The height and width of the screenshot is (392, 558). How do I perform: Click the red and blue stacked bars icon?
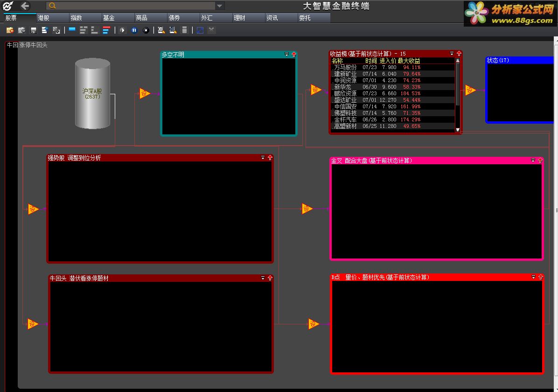click(106, 30)
